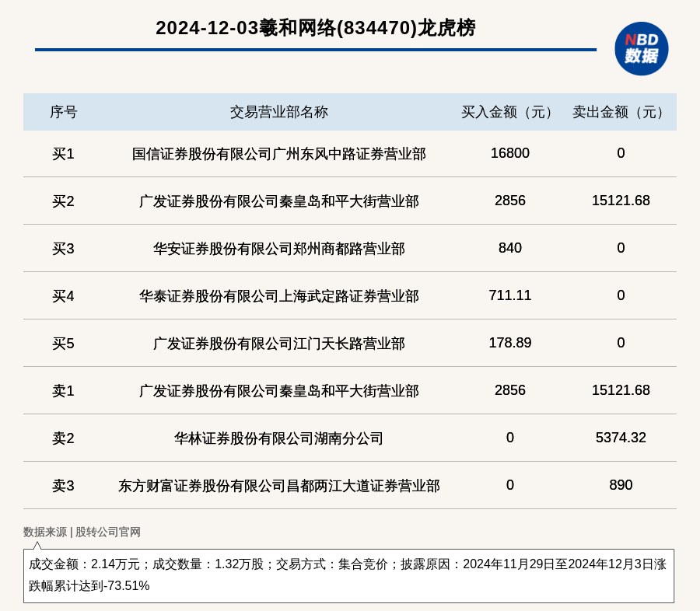Screen dimensions: 700x611
Task: Click sell amount 0 in 买4 row
Action: pos(621,295)
